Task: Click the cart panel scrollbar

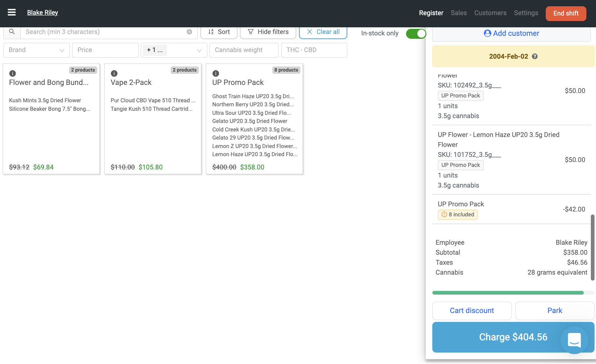Action: 592,247
